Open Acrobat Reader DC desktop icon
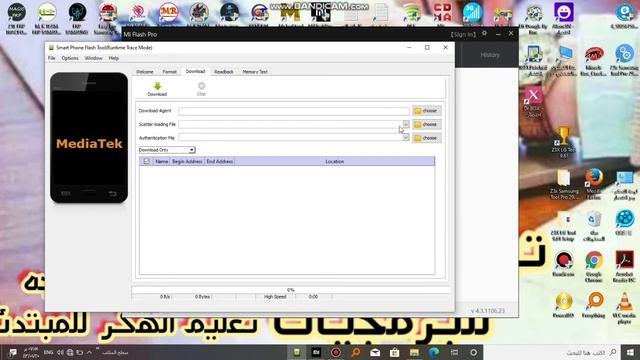This screenshot has width=640, height=360. coord(624,267)
